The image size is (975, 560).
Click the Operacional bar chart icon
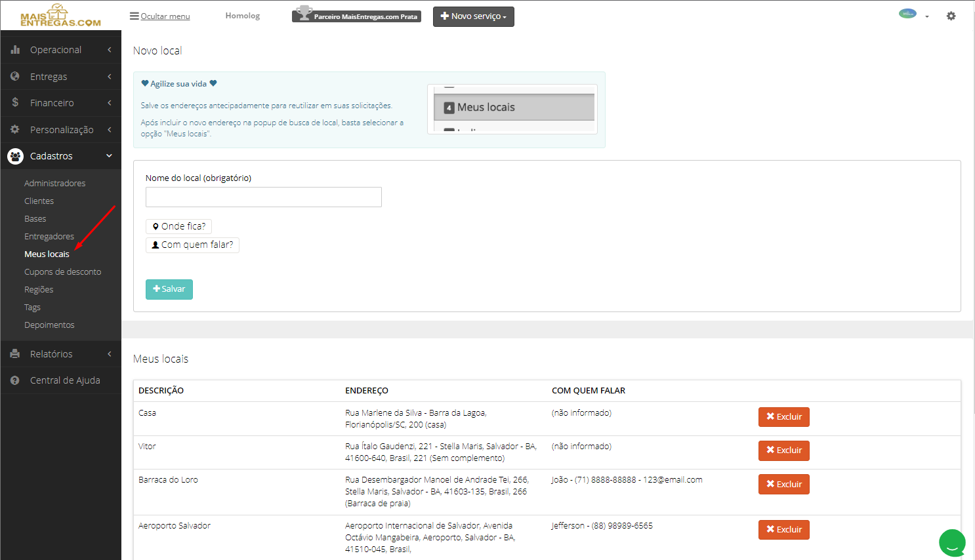15,50
